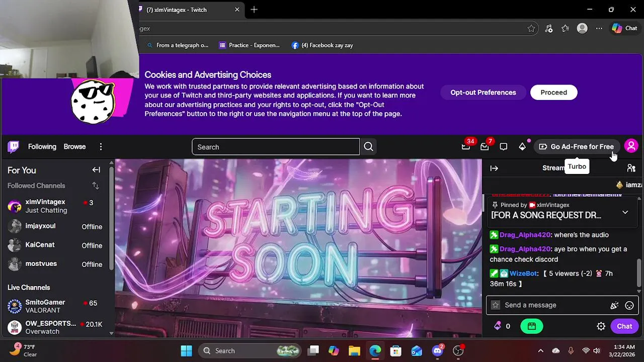Open the Facebook zay zay bookmark
This screenshot has height=362, width=644.
(323, 45)
